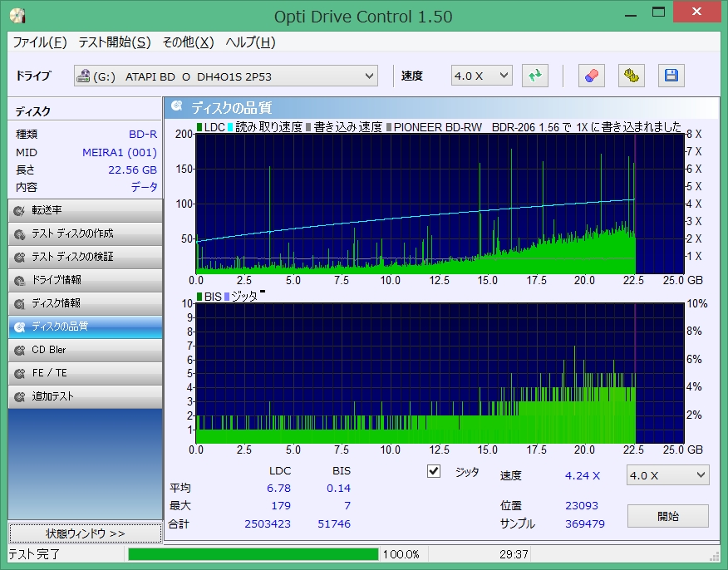Click the eraser icon to erase the disc
This screenshot has width=728, height=570.
click(x=592, y=76)
